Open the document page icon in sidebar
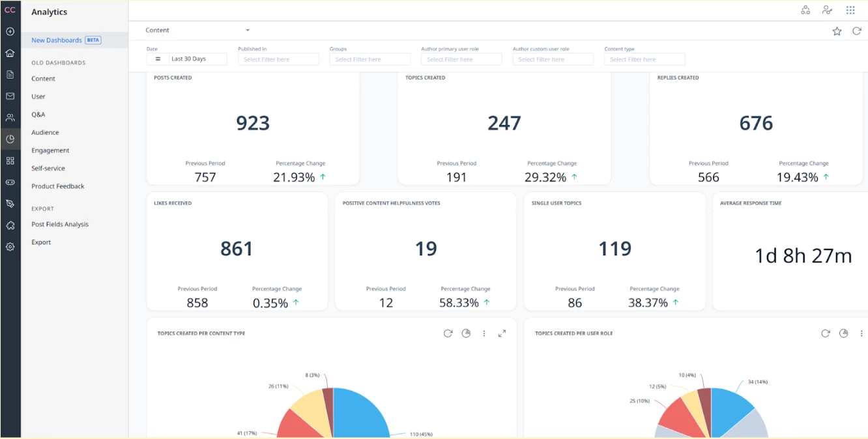 pyautogui.click(x=10, y=74)
